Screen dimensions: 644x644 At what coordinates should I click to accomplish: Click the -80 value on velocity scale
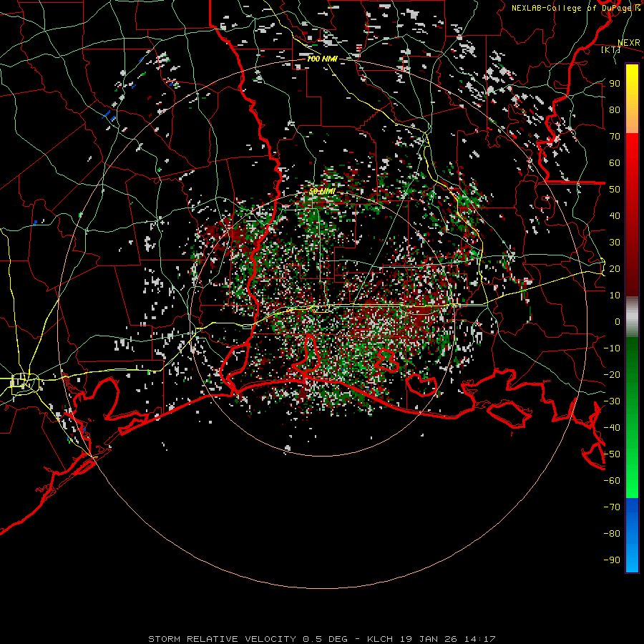pyautogui.click(x=612, y=534)
